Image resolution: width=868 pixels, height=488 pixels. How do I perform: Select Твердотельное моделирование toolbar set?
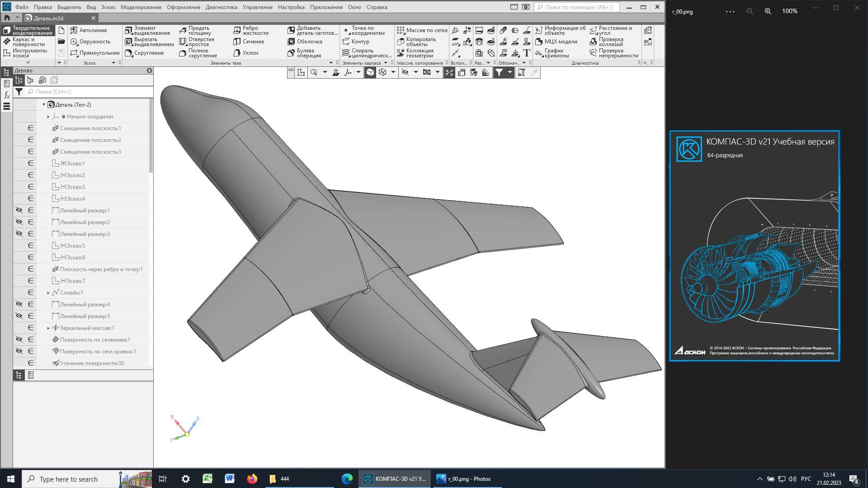[x=28, y=30]
